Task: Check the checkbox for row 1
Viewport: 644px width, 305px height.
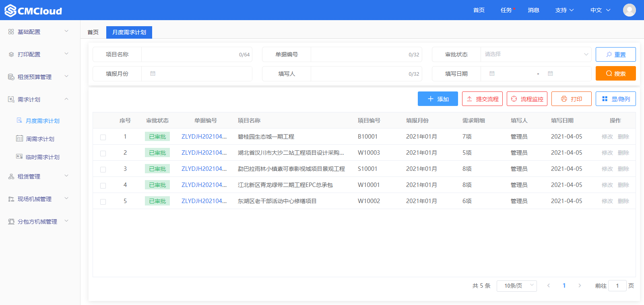Action: click(x=103, y=137)
